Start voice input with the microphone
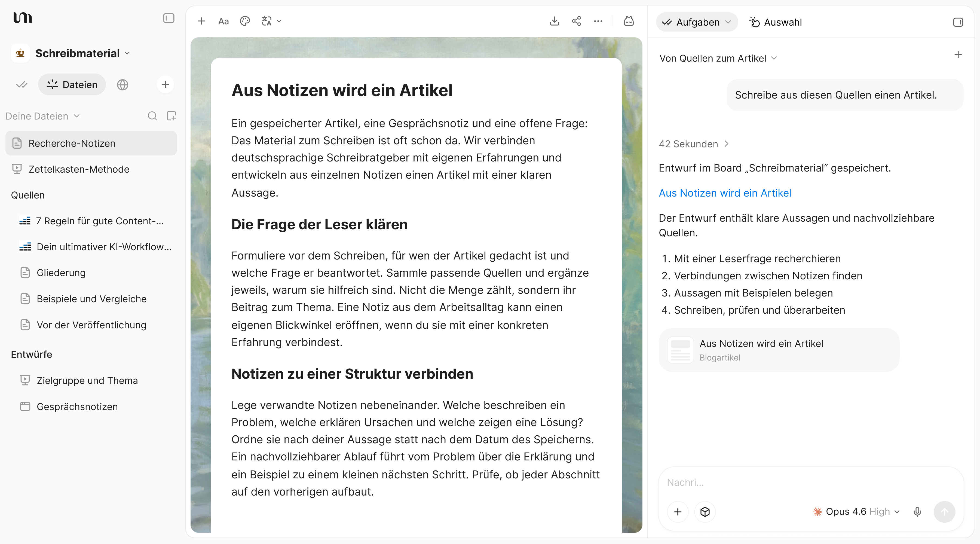Viewport: 980px width, 544px height. (x=917, y=512)
